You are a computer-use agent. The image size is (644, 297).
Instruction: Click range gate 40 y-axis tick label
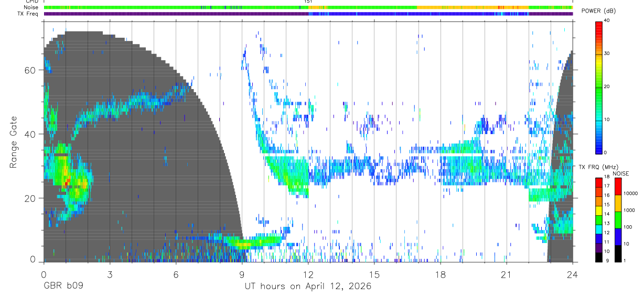[31, 134]
